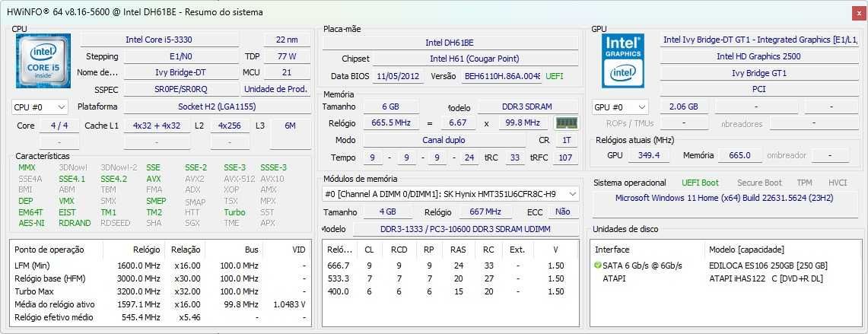Click the Turbo feature label

click(234, 212)
